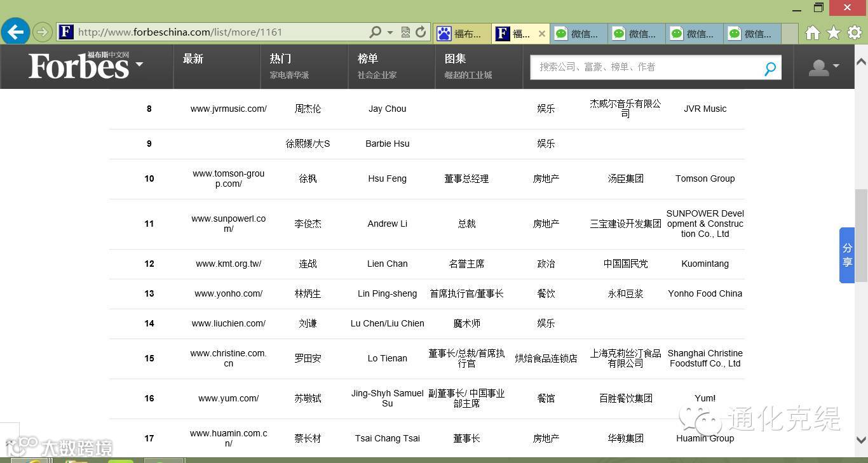Viewport: 868px width, 463px height.
Task: Select the text Yonho Food China
Action: point(705,293)
